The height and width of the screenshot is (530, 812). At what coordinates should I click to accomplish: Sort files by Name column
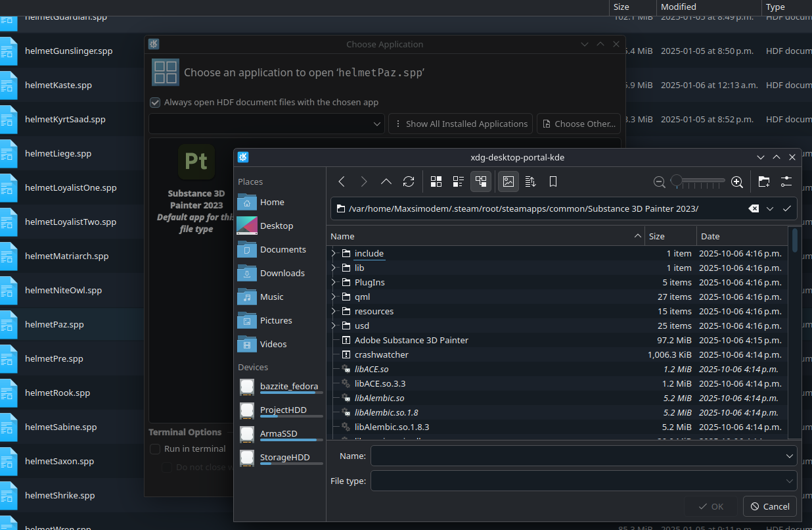pos(486,236)
